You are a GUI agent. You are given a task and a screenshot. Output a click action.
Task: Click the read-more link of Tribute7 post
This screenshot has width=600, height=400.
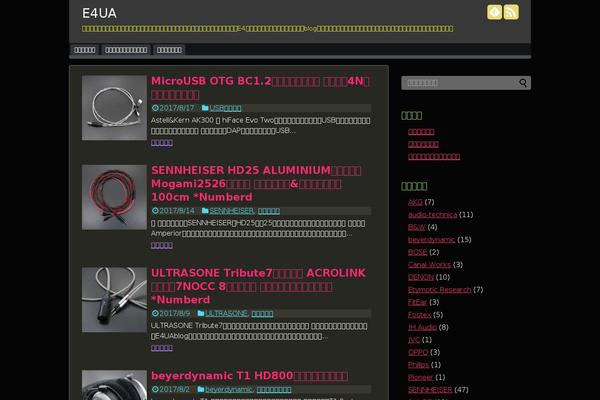click(x=162, y=348)
